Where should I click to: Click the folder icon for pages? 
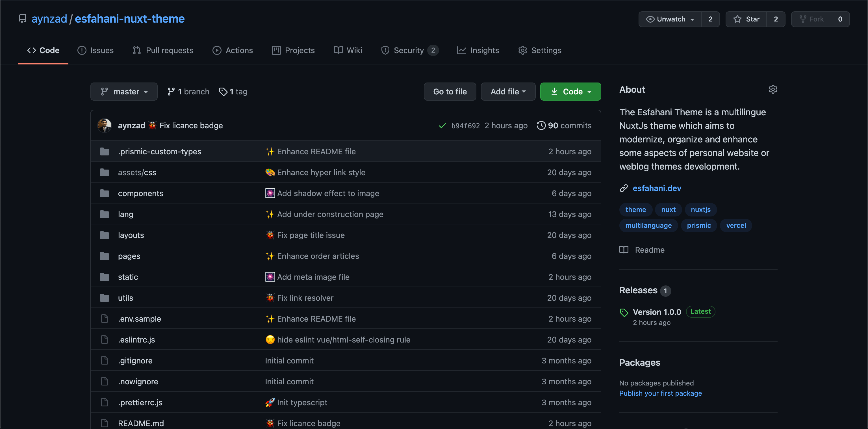pos(105,256)
